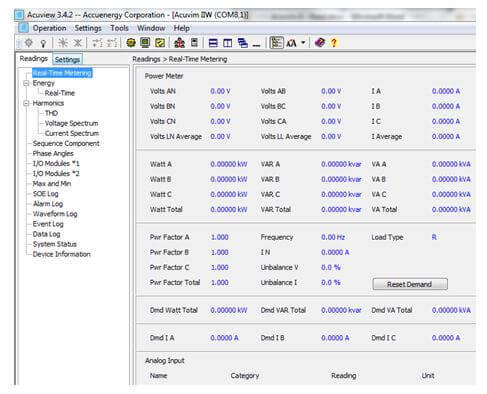Open the Help menu

coord(182,28)
